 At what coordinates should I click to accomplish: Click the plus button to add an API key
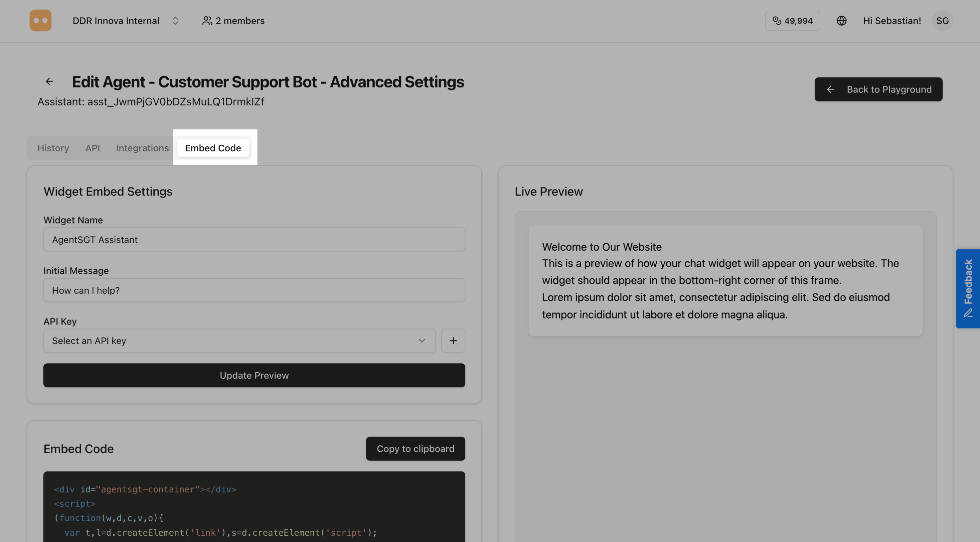click(453, 341)
